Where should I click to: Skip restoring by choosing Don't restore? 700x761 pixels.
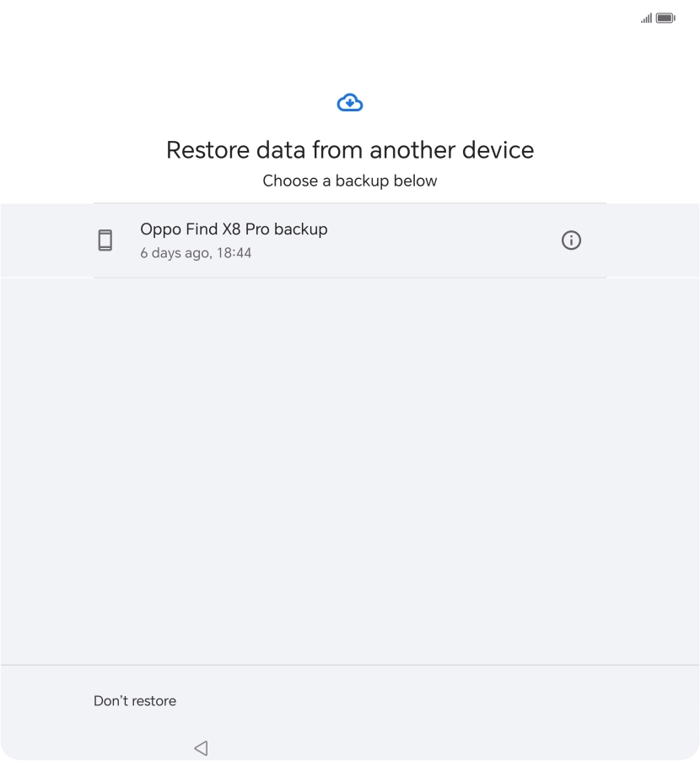135,700
